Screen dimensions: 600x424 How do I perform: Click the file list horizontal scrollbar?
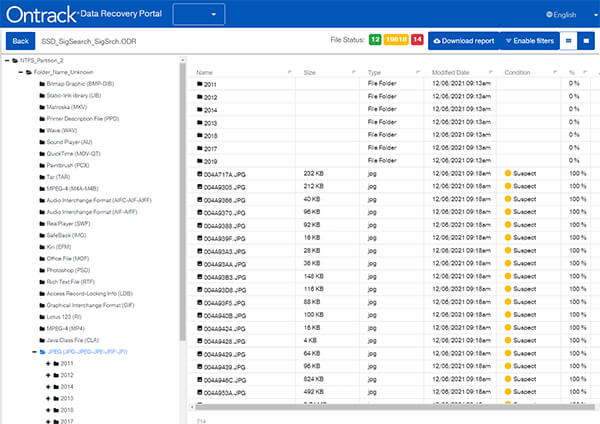pyautogui.click(x=394, y=407)
